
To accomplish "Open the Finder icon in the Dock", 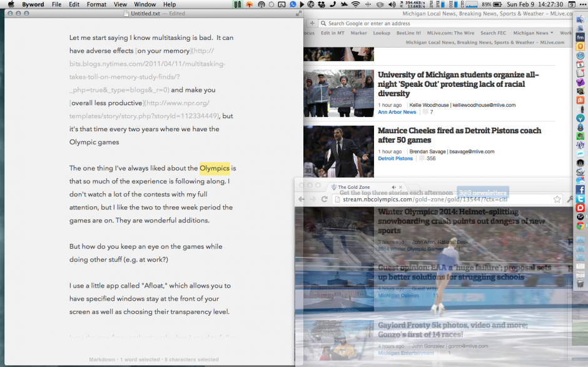I will [x=580, y=19].
